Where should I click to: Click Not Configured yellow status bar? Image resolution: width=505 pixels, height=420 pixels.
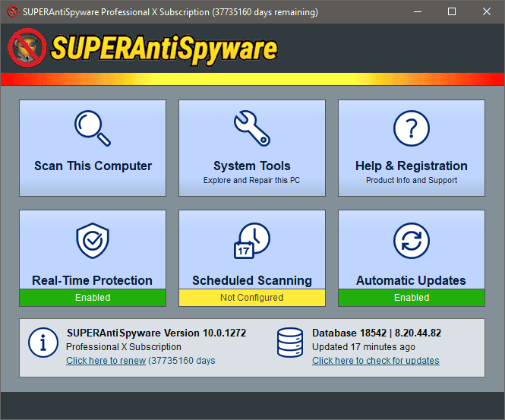coord(252,297)
